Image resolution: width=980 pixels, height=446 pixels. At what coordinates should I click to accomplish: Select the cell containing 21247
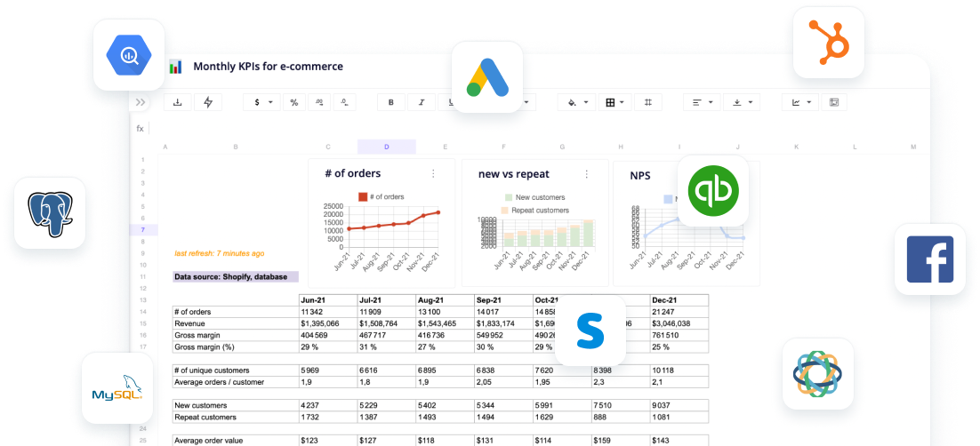pyautogui.click(x=679, y=312)
